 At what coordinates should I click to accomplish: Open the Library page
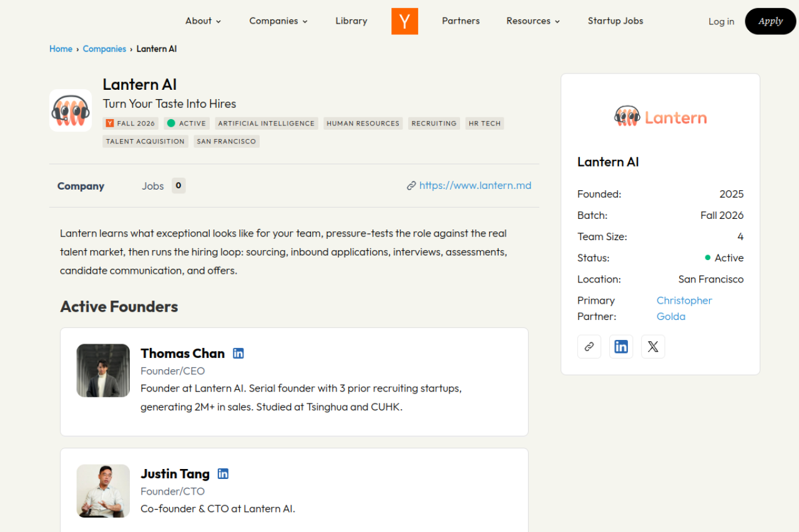pyautogui.click(x=351, y=21)
